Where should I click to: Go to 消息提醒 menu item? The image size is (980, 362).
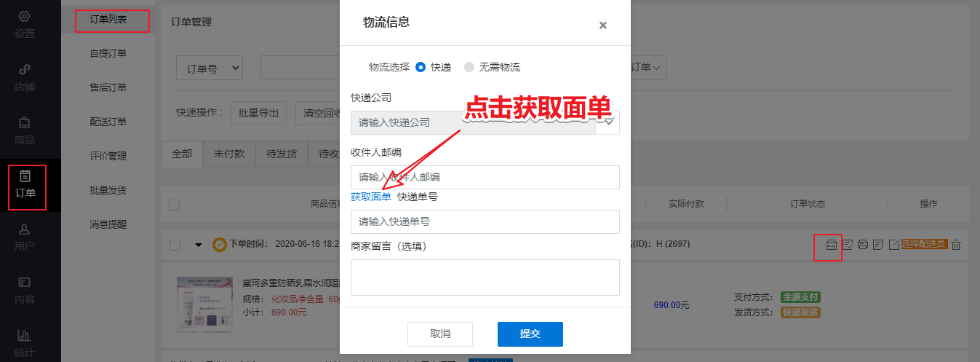click(x=108, y=224)
